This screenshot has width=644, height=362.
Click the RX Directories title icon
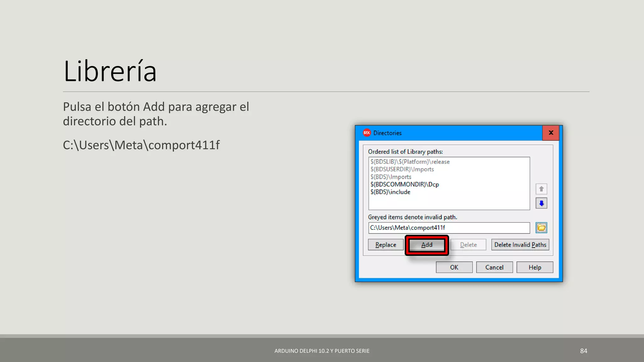367,133
